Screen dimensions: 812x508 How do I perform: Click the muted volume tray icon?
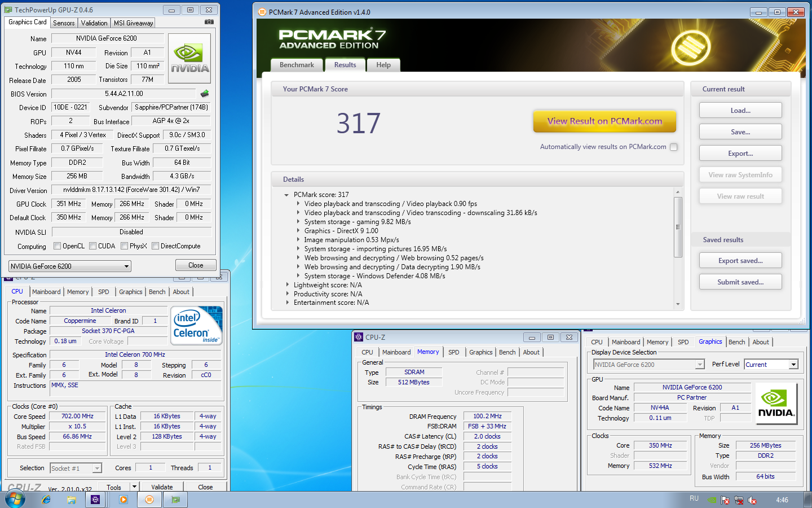click(x=752, y=500)
